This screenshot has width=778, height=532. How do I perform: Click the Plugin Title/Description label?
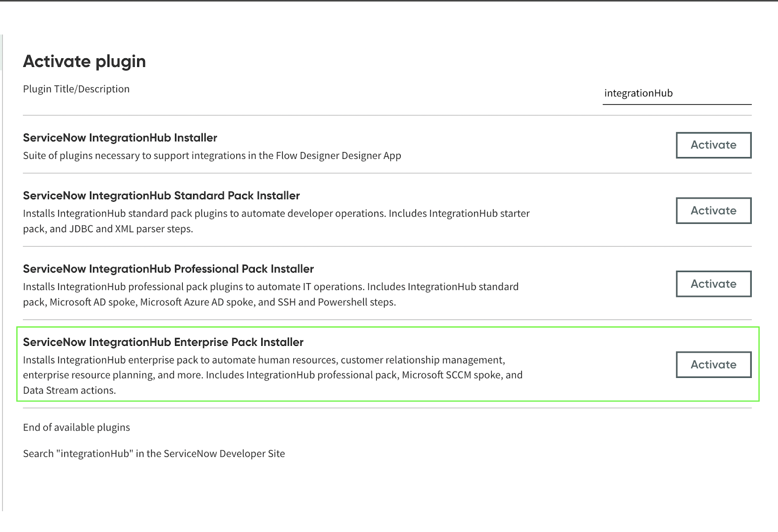(x=76, y=89)
